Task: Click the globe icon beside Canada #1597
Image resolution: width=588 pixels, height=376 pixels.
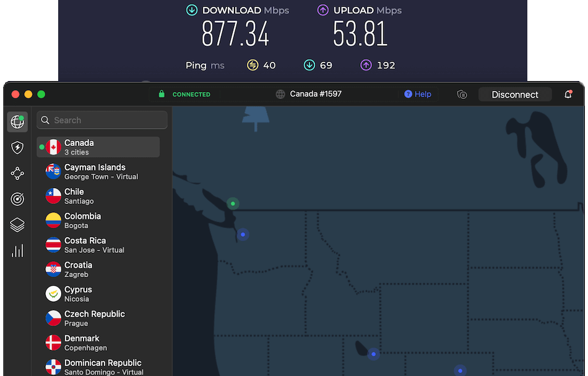Action: coord(280,95)
